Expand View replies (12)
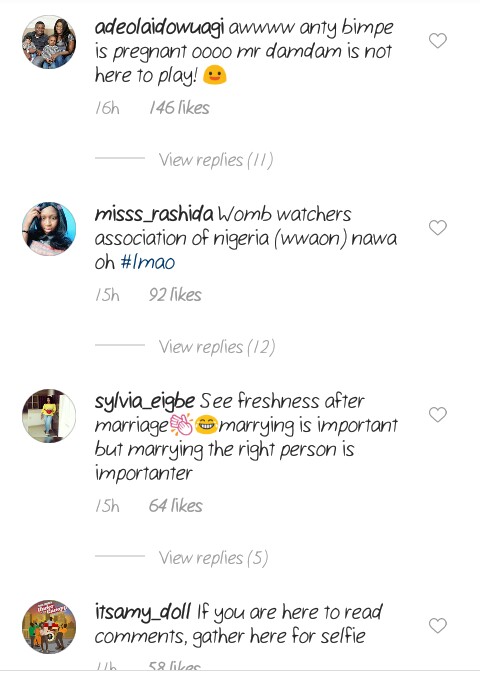 tap(217, 347)
